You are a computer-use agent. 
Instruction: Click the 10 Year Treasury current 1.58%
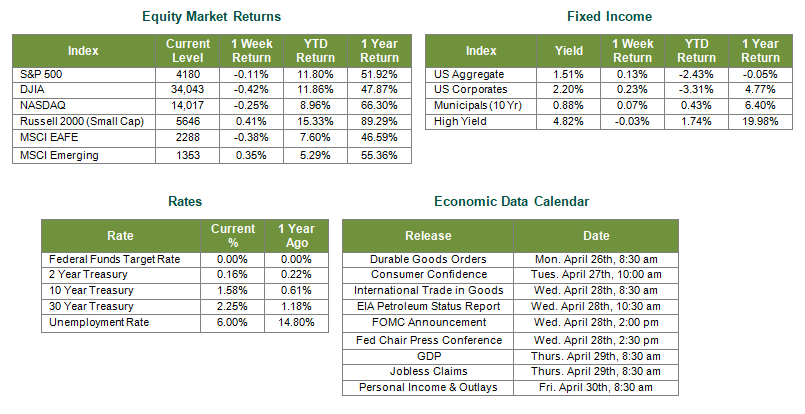pos(232,291)
